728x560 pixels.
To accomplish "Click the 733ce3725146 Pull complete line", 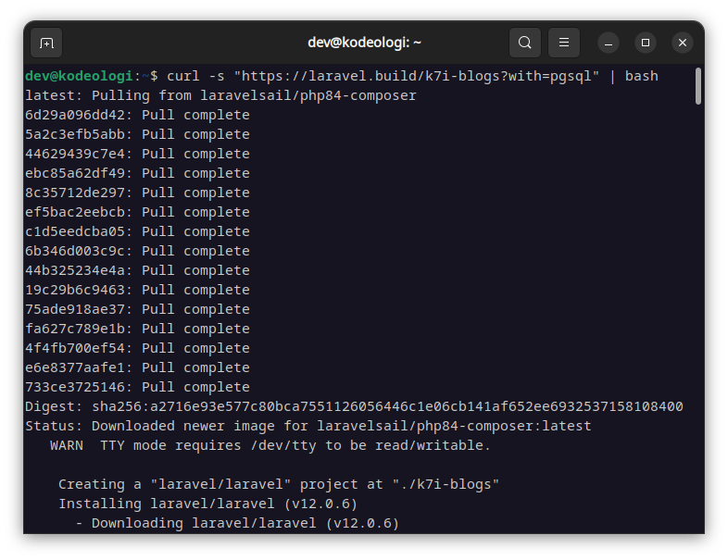I will click(137, 387).
